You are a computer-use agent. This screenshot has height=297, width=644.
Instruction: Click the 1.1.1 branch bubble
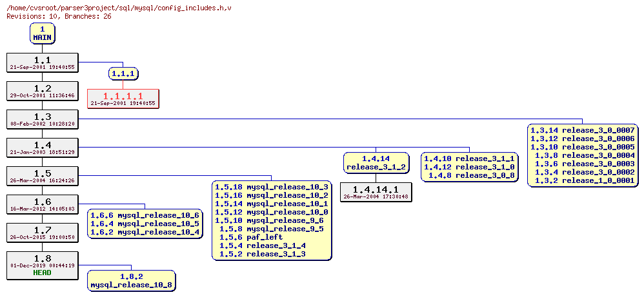[123, 74]
